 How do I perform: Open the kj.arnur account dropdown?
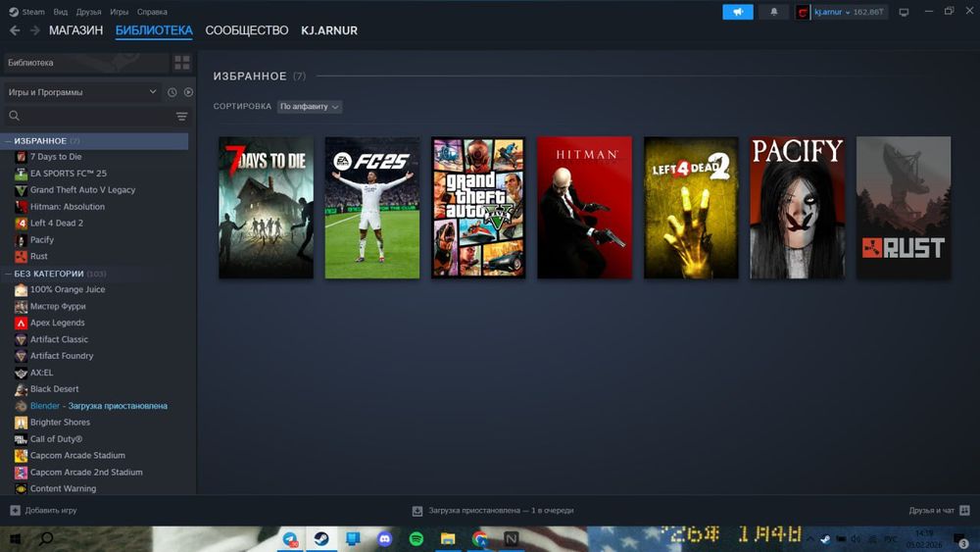tap(849, 12)
